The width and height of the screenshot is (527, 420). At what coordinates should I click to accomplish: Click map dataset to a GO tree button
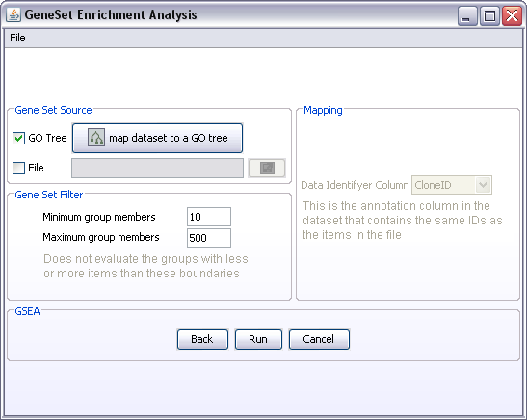[157, 138]
